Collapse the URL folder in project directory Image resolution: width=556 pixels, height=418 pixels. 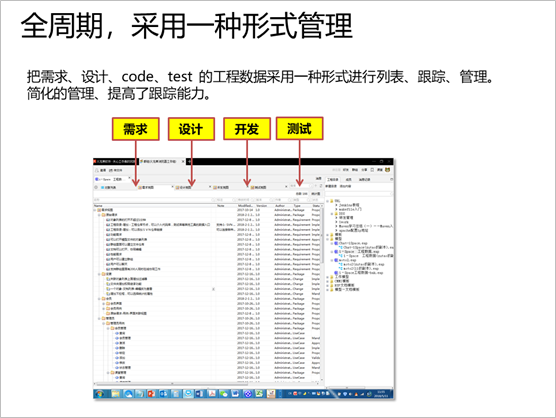pos(328,201)
